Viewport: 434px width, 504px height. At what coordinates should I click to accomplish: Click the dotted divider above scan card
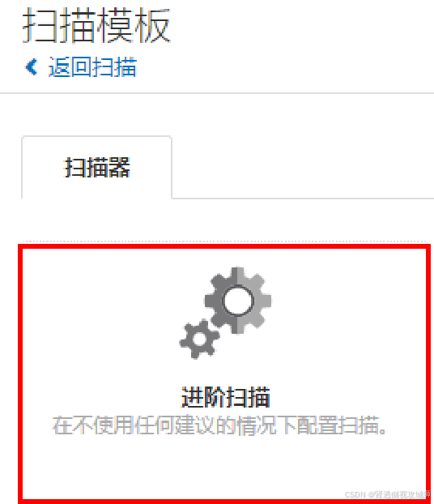(x=224, y=241)
